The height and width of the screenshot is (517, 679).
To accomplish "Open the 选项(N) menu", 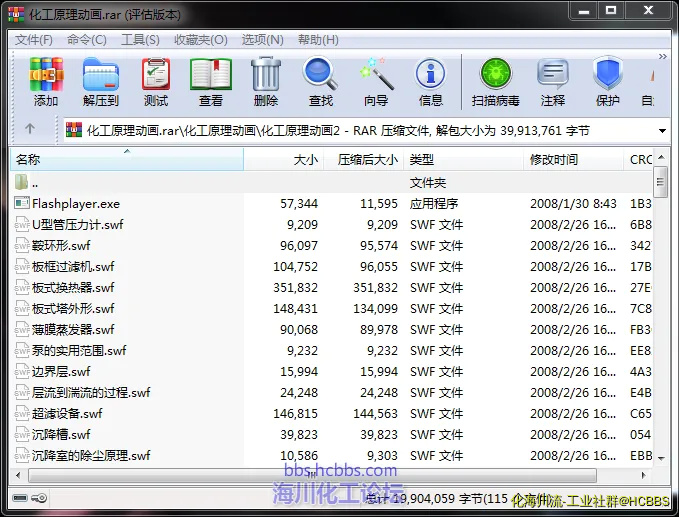I will click(x=262, y=40).
